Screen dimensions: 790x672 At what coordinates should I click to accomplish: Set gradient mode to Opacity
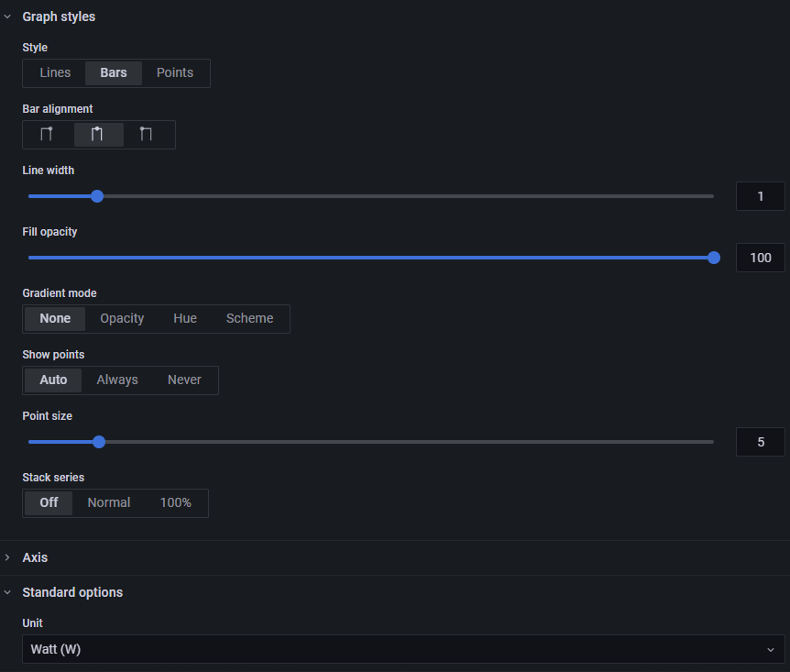(122, 319)
